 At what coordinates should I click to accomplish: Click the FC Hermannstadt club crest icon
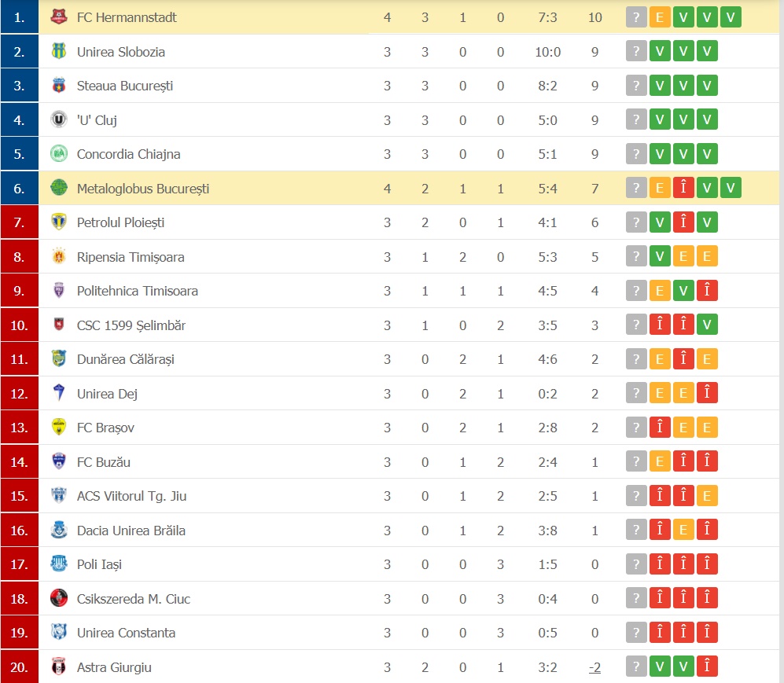[x=59, y=17]
